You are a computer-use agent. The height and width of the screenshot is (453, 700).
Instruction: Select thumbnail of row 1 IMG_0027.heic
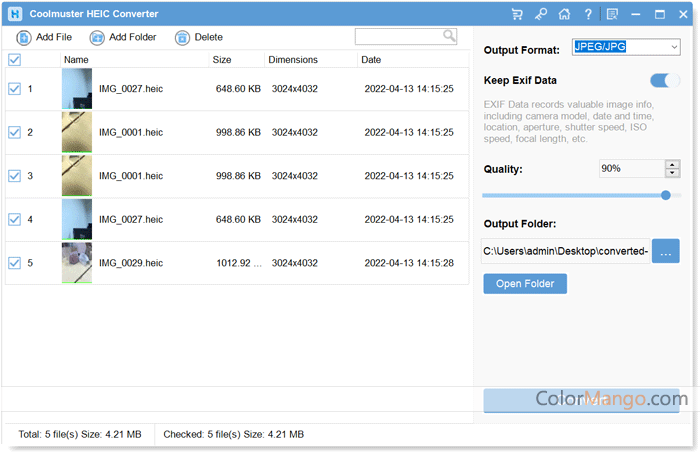[x=77, y=89]
